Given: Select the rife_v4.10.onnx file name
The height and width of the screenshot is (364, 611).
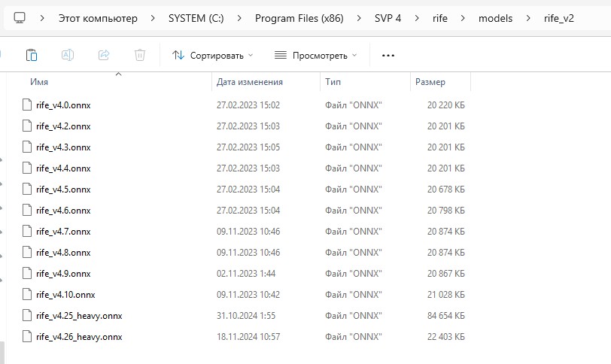Looking at the screenshot, I should coord(65,295).
